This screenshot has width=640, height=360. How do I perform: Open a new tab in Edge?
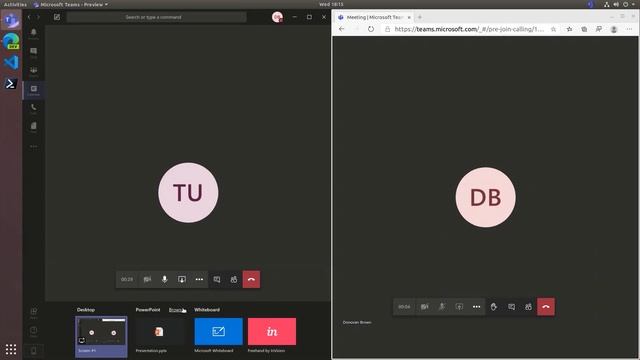click(x=420, y=17)
